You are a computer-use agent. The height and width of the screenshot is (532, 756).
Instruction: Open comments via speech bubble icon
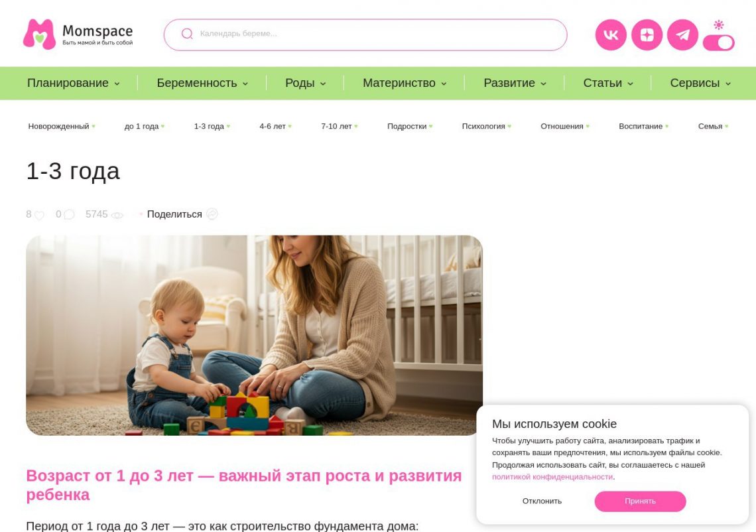click(70, 215)
